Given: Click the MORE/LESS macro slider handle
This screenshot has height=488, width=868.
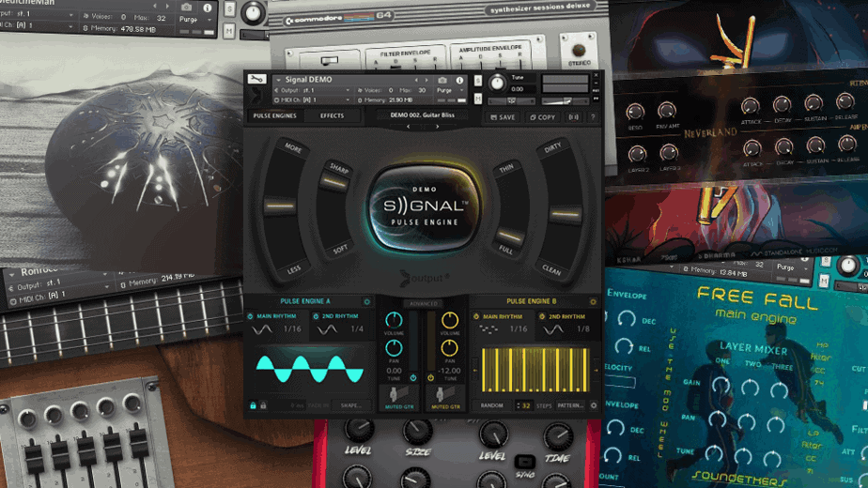Looking at the screenshot, I should point(280,206).
